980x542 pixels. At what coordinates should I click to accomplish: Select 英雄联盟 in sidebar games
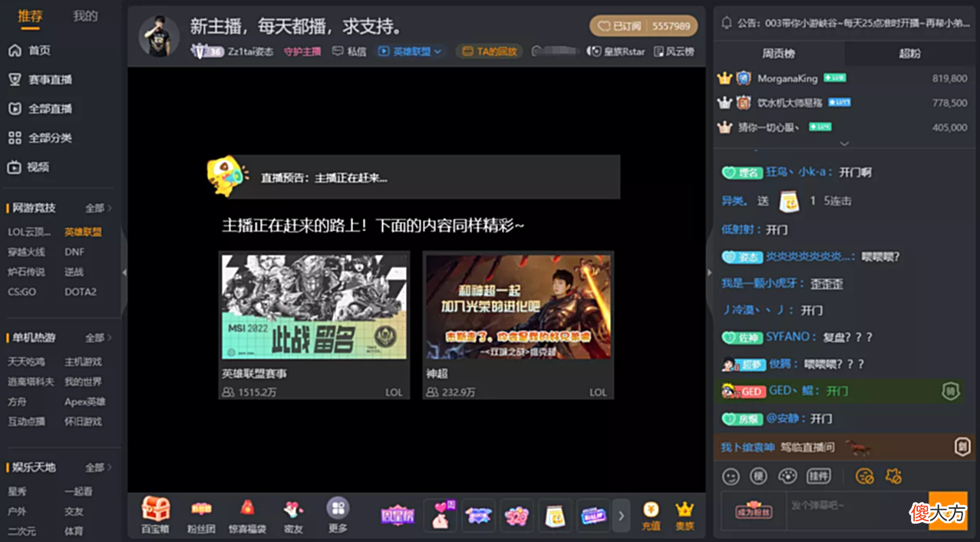pyautogui.click(x=83, y=232)
